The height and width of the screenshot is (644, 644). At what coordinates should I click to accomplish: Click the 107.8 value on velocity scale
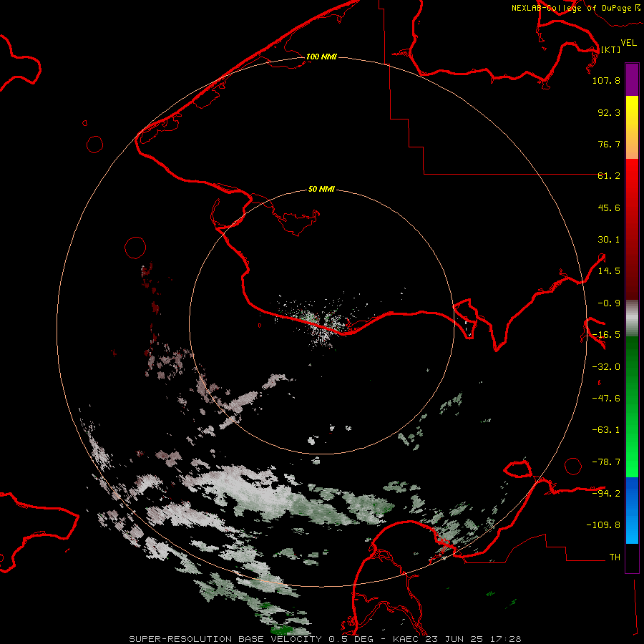606,80
